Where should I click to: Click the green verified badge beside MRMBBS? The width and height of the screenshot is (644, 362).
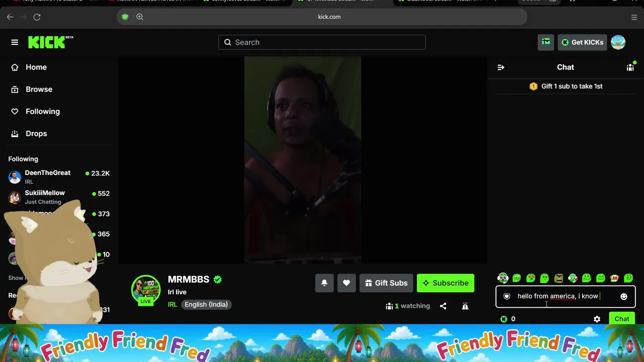point(218,280)
